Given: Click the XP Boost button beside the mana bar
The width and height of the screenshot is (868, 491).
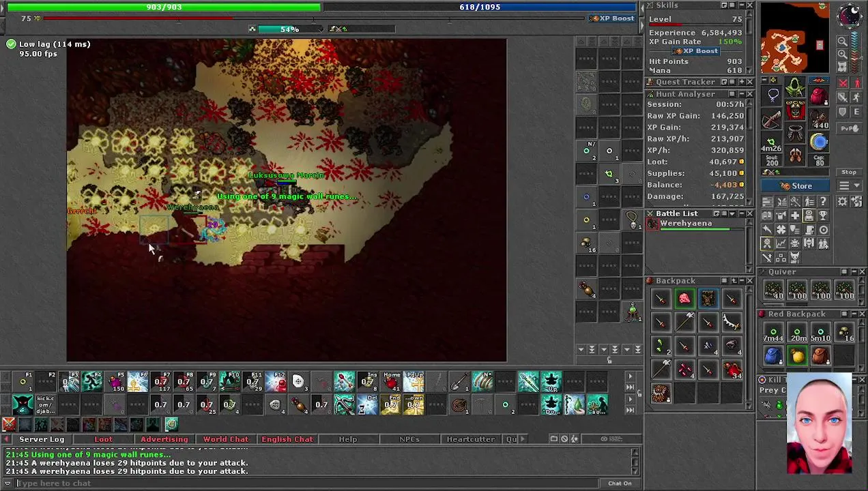Looking at the screenshot, I should [x=612, y=18].
